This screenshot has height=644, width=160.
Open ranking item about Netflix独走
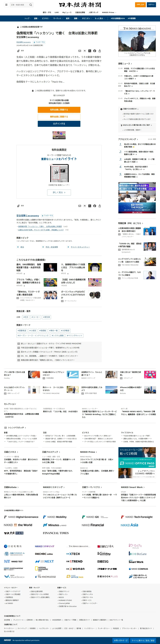point(136,168)
